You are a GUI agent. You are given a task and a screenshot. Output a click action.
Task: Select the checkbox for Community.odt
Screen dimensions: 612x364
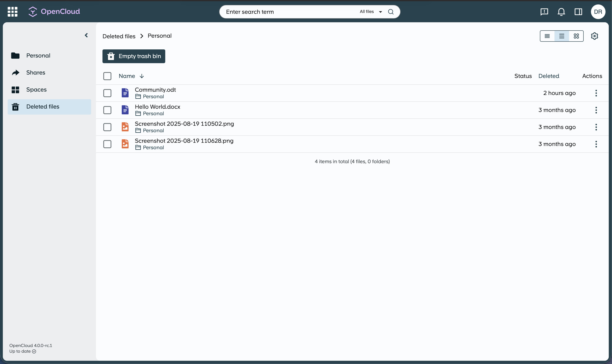click(x=107, y=93)
